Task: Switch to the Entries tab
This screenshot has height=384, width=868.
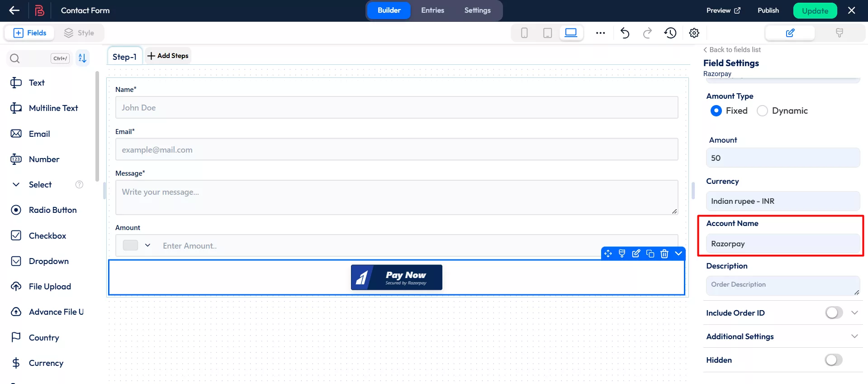Action: pos(432,10)
